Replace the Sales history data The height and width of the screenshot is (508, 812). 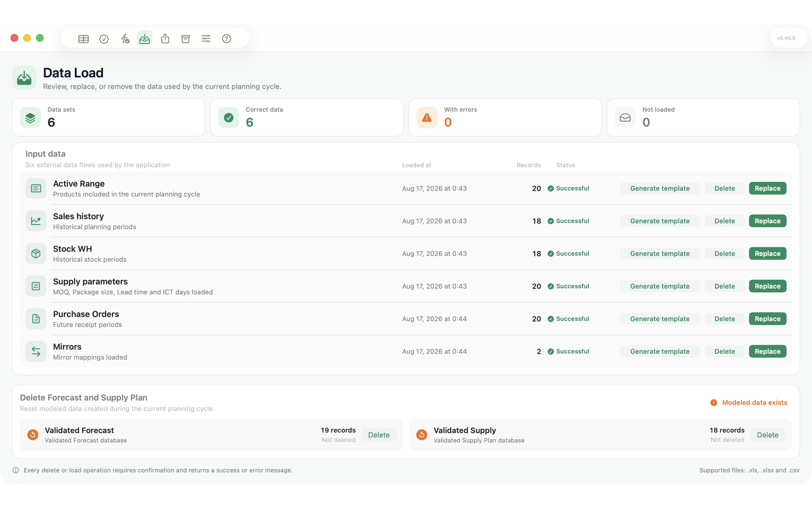(x=767, y=221)
